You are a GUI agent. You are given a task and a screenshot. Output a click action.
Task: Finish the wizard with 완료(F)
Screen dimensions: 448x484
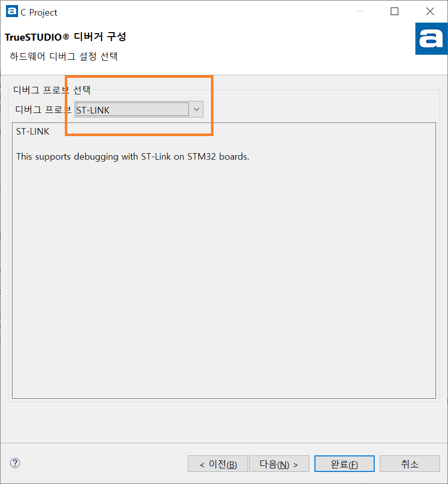(344, 464)
